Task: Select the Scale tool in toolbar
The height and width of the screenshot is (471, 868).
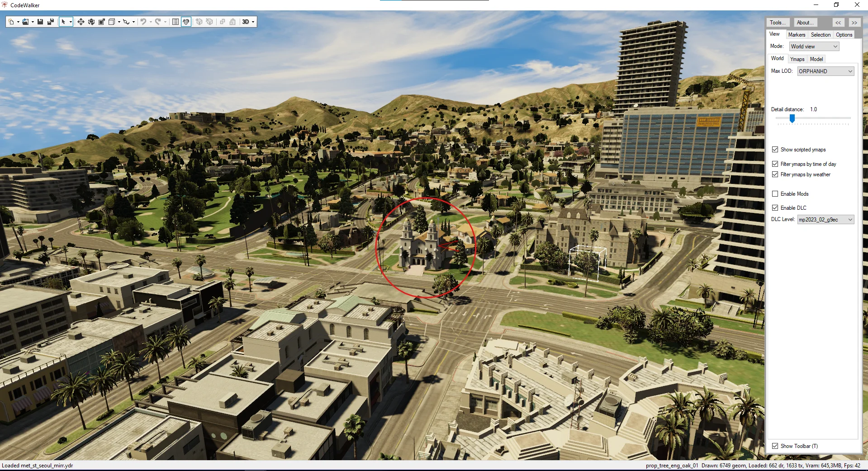Action: pos(102,22)
